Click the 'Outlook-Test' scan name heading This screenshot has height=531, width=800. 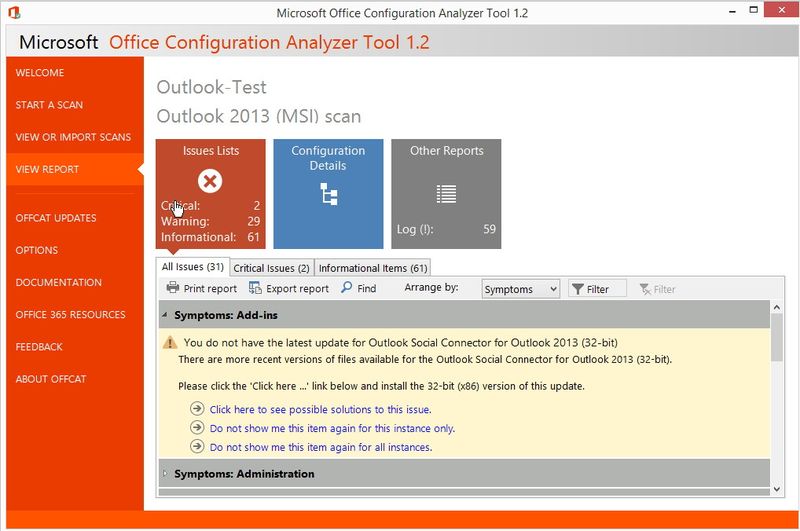211,87
